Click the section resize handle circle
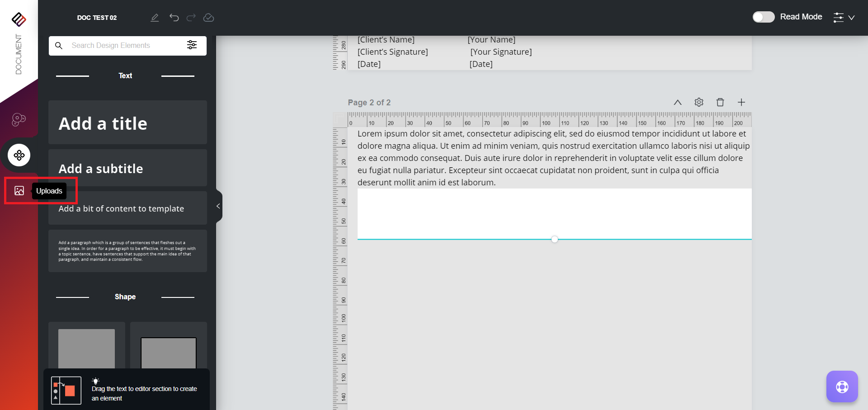Viewport: 868px width, 410px height. pos(555,239)
